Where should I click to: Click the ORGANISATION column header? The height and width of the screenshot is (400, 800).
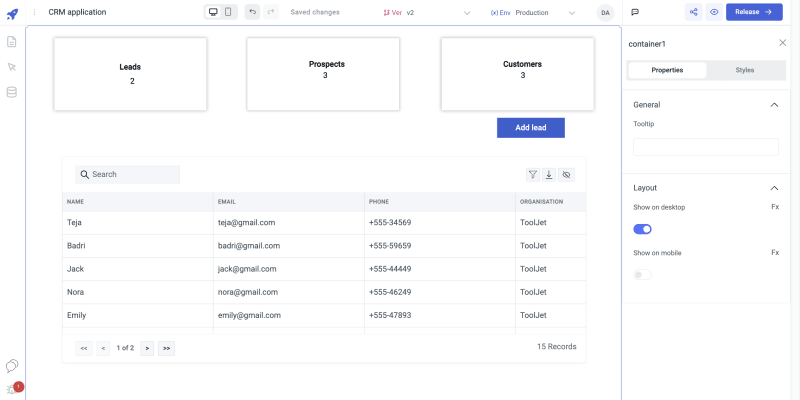pyautogui.click(x=551, y=202)
